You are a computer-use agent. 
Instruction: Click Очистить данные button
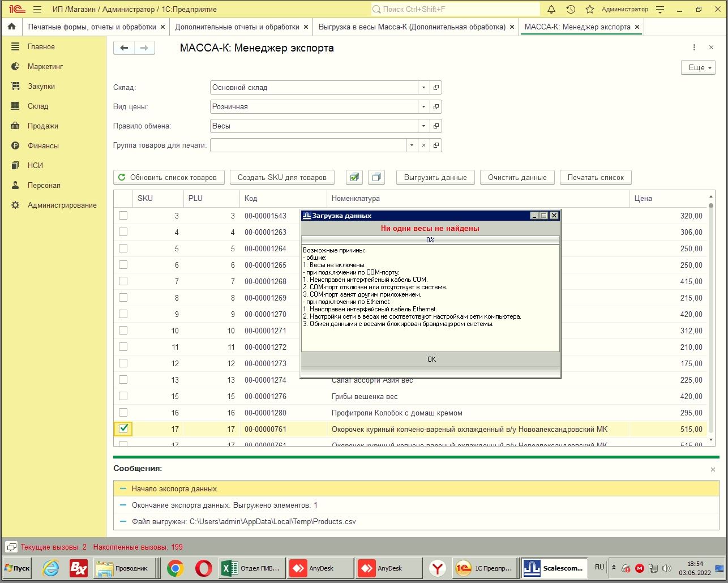coord(517,177)
